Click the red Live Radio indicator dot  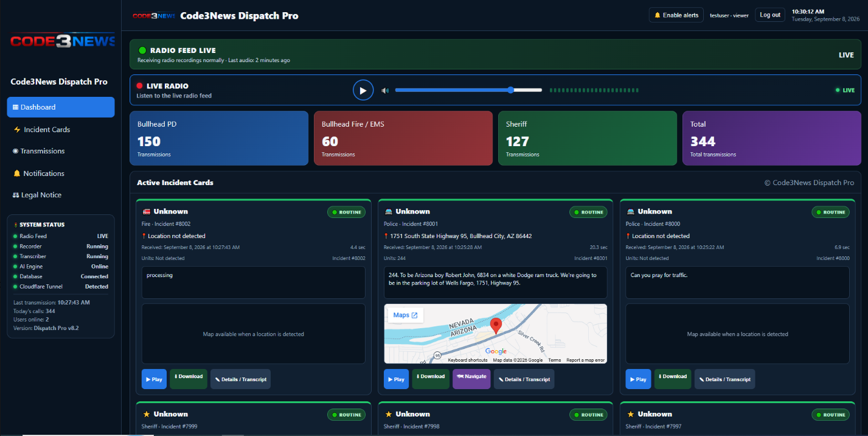coord(139,86)
